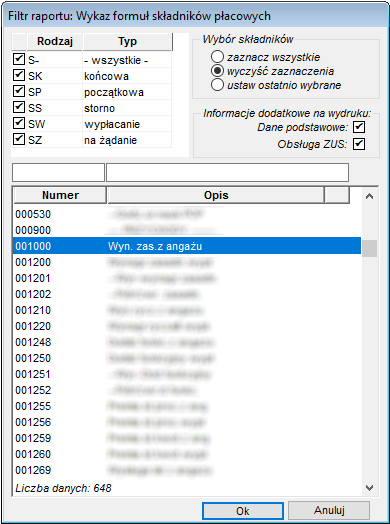Toggle the SW wypłacanie checkbox

[19, 123]
